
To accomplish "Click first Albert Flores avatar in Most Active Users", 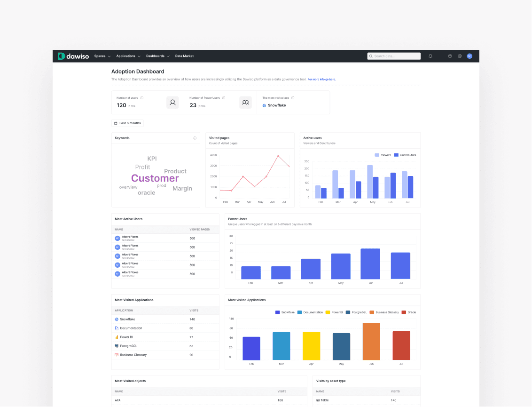I will [x=117, y=238].
